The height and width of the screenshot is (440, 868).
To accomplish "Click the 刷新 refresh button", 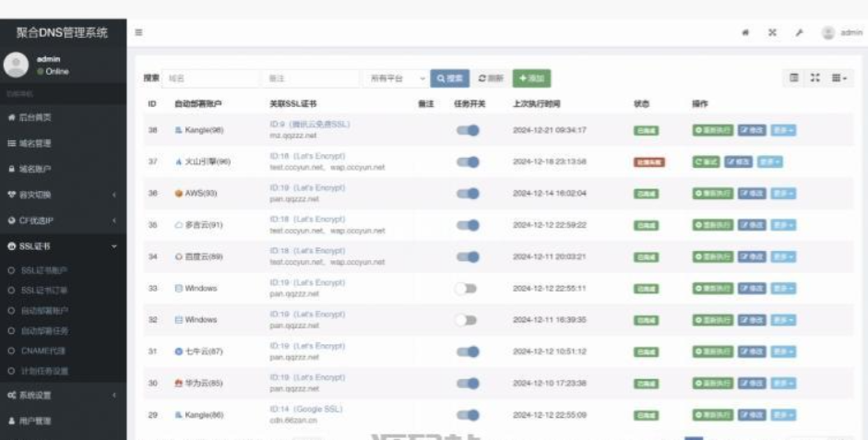I will click(x=491, y=78).
